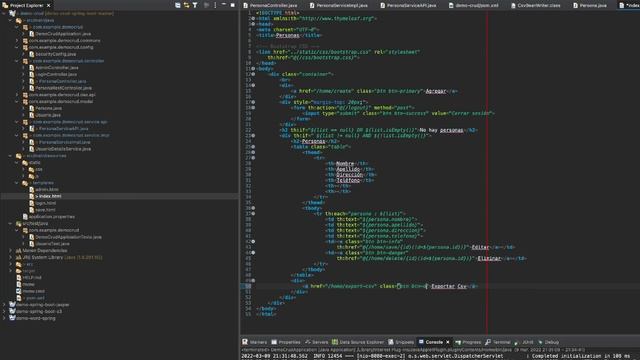Click the 'No hay personas' text in line 22

pos(441,130)
